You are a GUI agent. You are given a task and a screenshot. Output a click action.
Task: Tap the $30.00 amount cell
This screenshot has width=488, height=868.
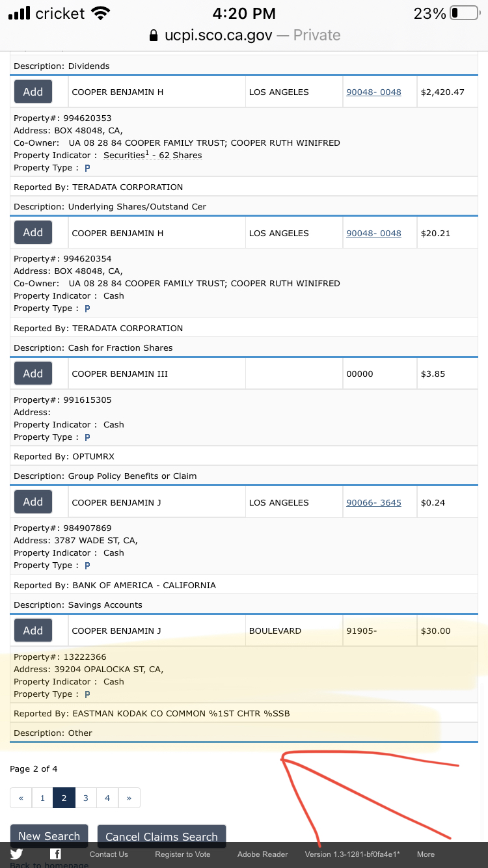coord(447,631)
